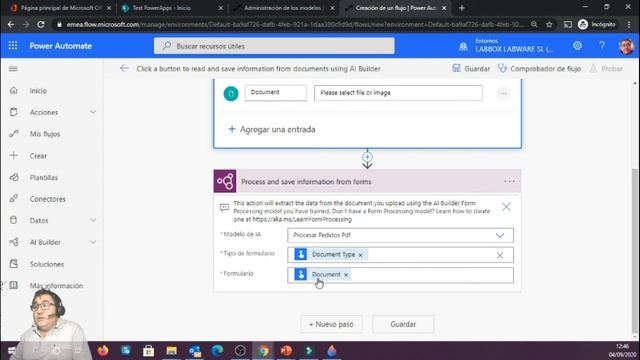Viewport: 640px width, 360px height.
Task: Open File Explorer from the taskbar
Action: coord(171,351)
